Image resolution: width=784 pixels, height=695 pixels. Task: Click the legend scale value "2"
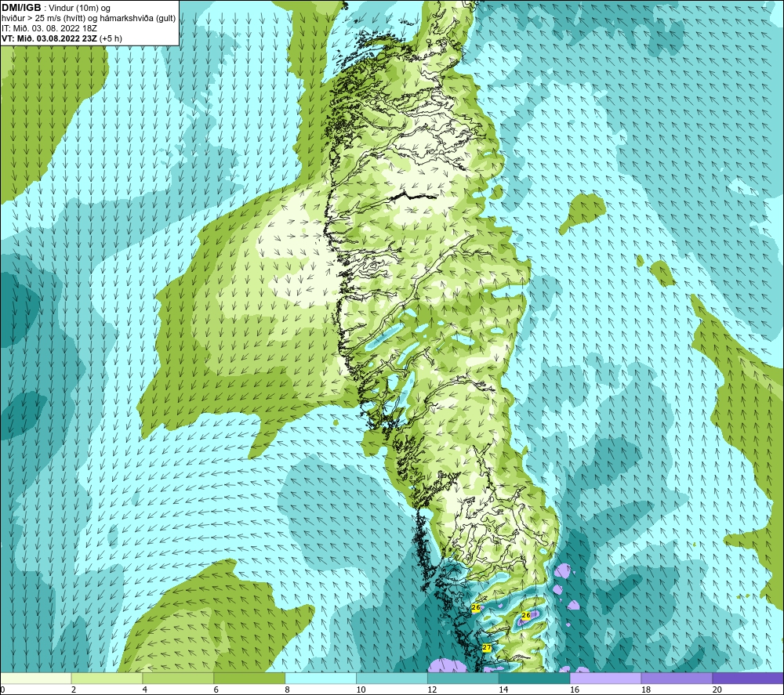tap(74, 690)
